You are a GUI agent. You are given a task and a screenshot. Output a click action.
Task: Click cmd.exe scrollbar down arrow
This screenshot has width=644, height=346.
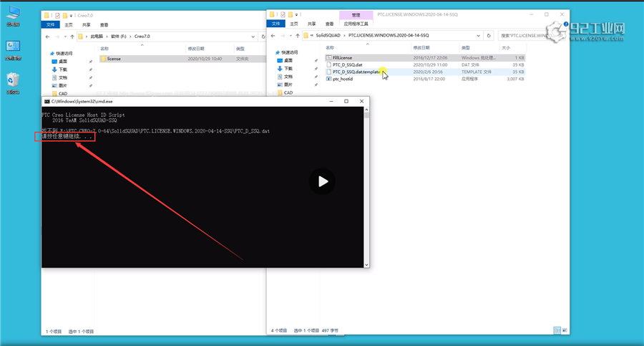(366, 265)
